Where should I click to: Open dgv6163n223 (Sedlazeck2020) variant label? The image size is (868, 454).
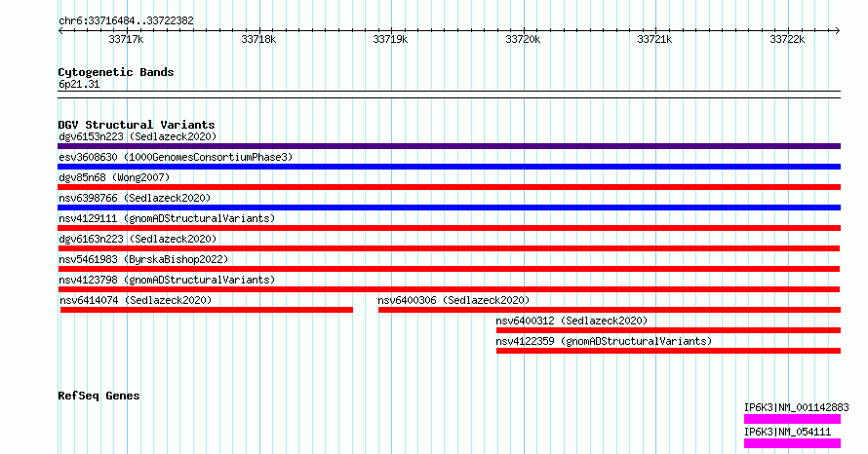pos(138,239)
